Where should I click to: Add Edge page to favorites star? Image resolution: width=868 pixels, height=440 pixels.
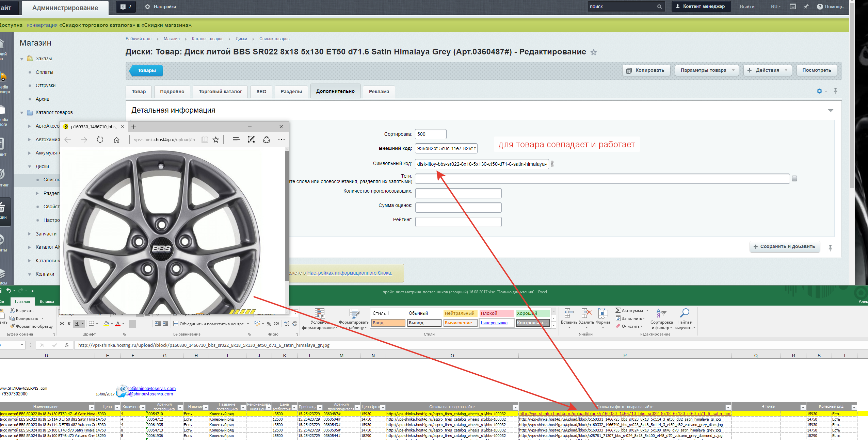point(216,140)
